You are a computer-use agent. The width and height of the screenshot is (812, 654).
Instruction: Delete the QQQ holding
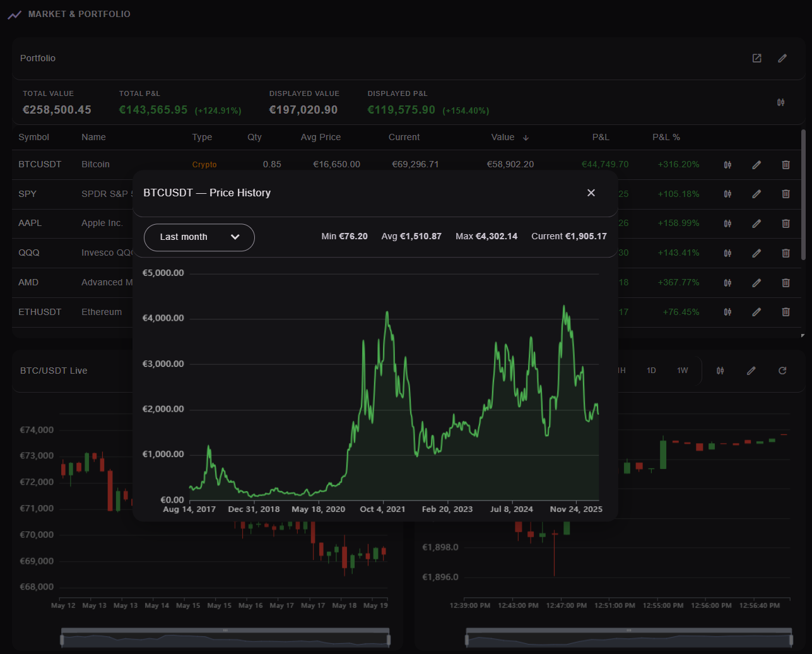tap(786, 253)
